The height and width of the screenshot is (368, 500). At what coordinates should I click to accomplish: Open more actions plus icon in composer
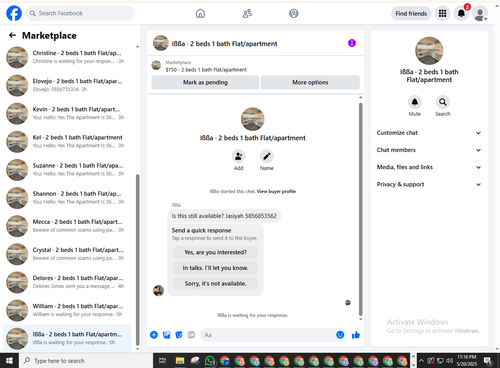[154, 335]
